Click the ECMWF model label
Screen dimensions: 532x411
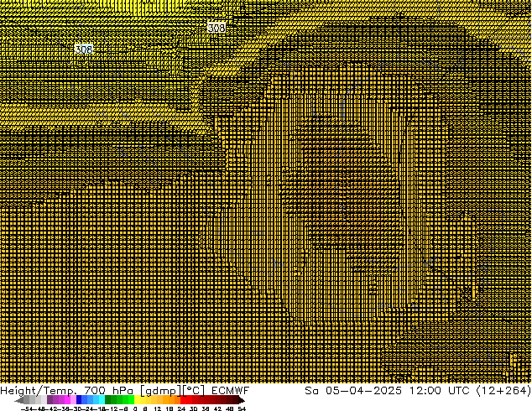click(x=231, y=391)
